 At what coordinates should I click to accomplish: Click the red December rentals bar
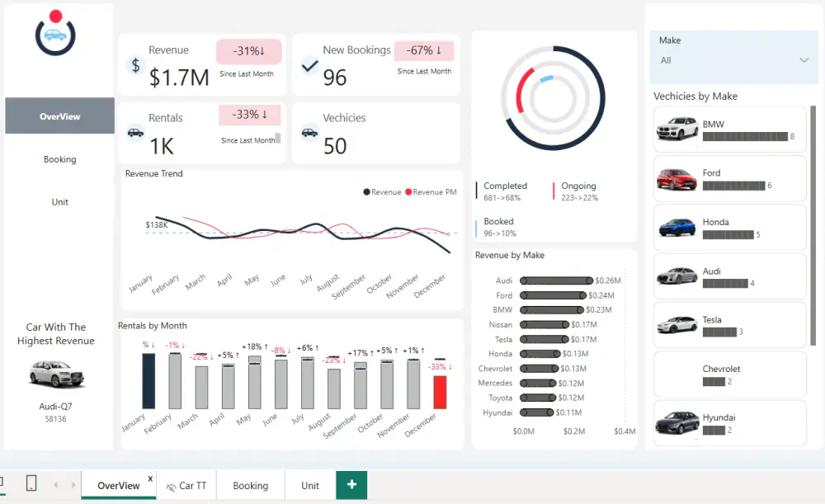pos(440,393)
